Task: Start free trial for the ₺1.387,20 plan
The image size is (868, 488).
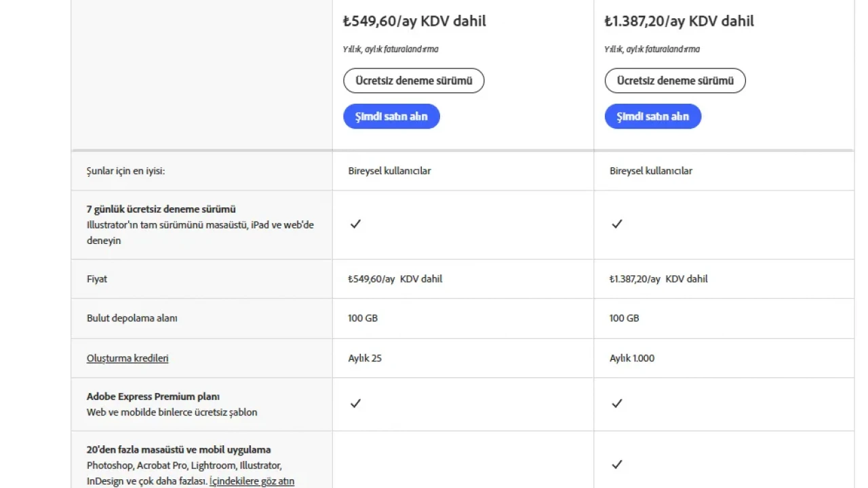Action: point(675,81)
